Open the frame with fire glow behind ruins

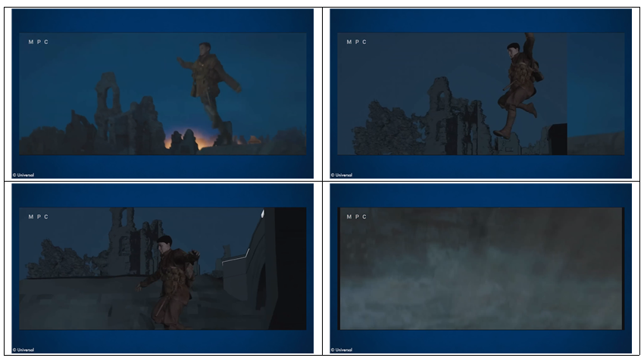pyautogui.click(x=163, y=94)
